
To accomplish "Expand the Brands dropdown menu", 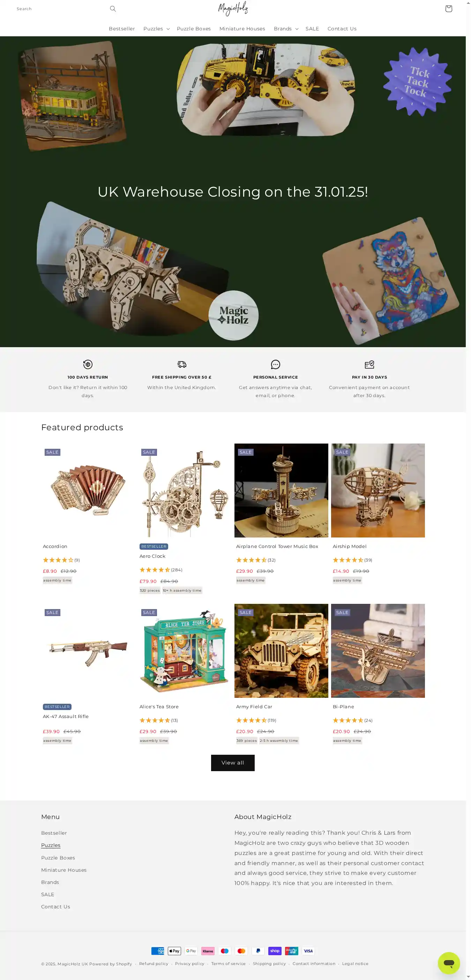I will click(x=286, y=29).
